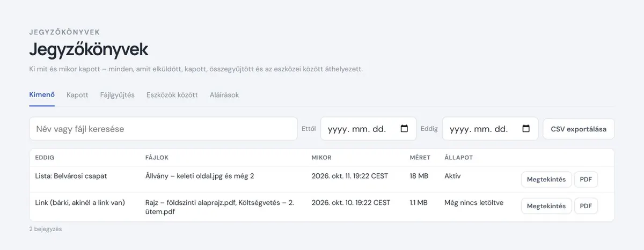Click the Jegyzőkönyvek page heading
644x250 pixels.
(x=89, y=49)
